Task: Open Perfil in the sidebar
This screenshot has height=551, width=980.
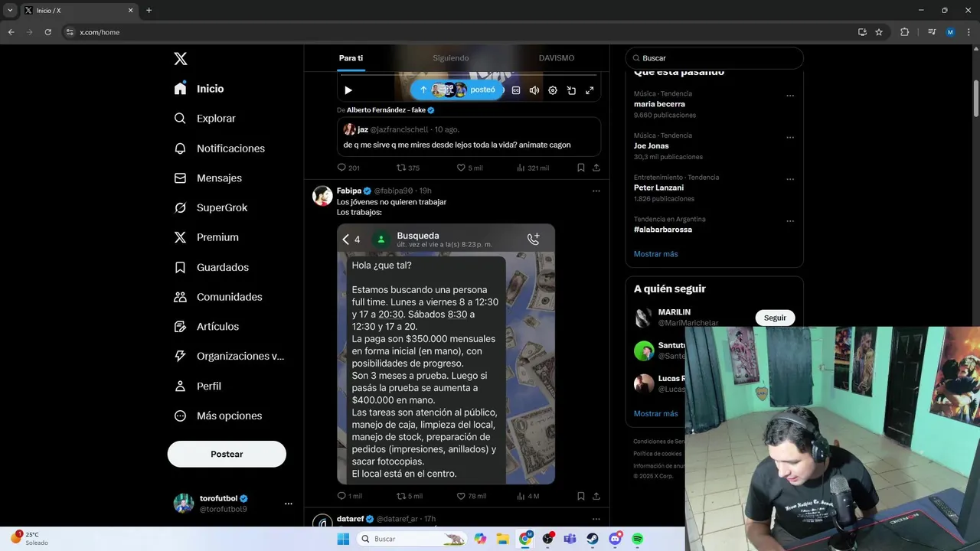Action: (x=198, y=386)
